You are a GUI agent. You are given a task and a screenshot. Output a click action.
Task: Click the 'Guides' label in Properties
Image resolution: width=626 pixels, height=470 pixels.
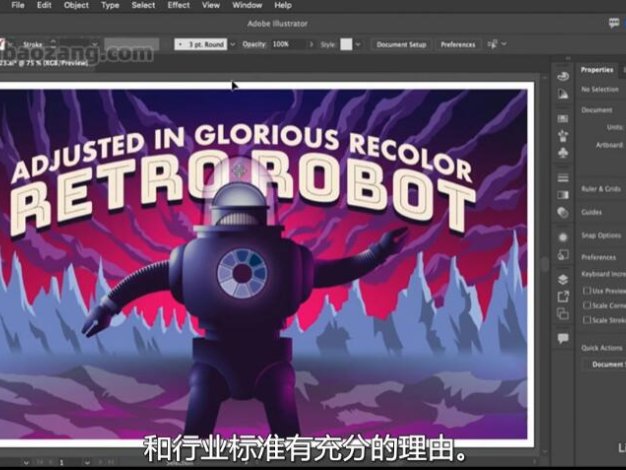591,212
